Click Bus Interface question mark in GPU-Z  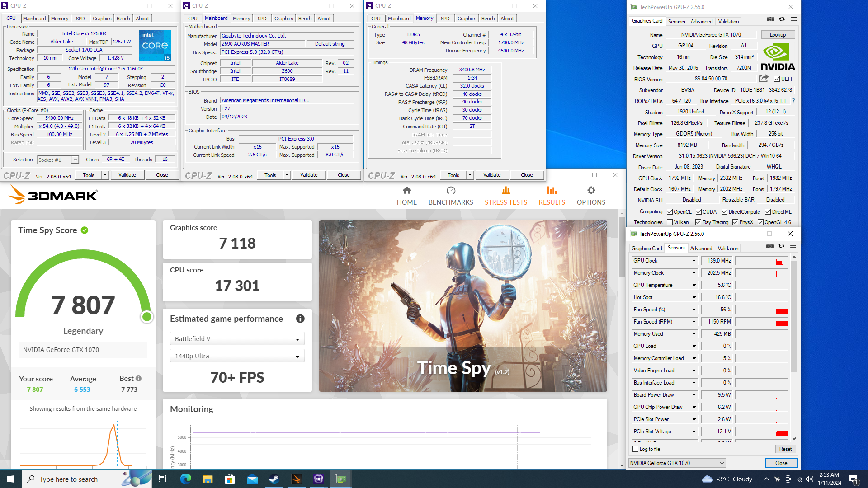point(793,101)
